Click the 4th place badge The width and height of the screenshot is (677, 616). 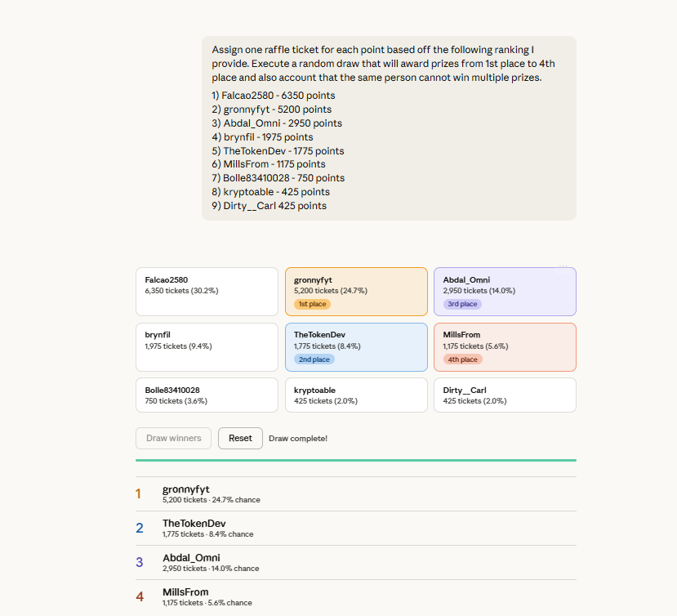[462, 359]
